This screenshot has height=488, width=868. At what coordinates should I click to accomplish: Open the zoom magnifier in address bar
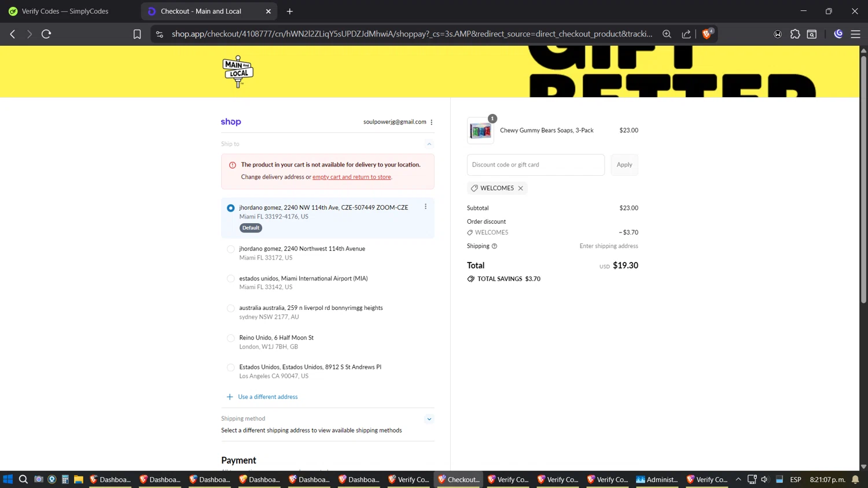pyautogui.click(x=667, y=34)
